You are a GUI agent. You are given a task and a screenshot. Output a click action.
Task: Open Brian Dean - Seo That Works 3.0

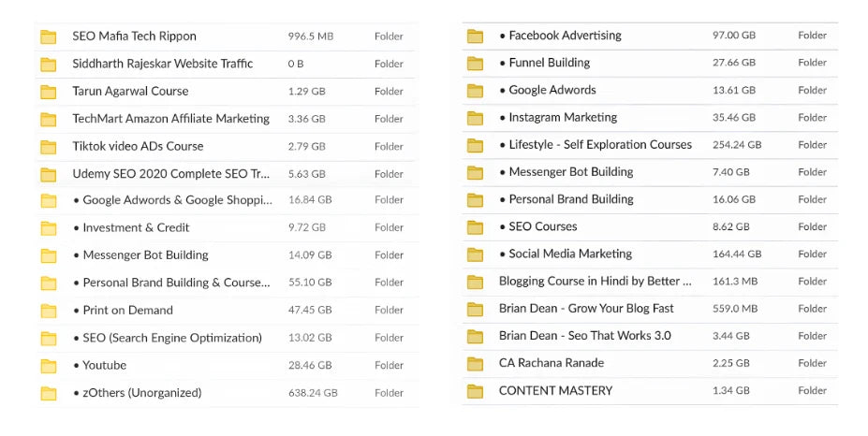click(x=584, y=336)
